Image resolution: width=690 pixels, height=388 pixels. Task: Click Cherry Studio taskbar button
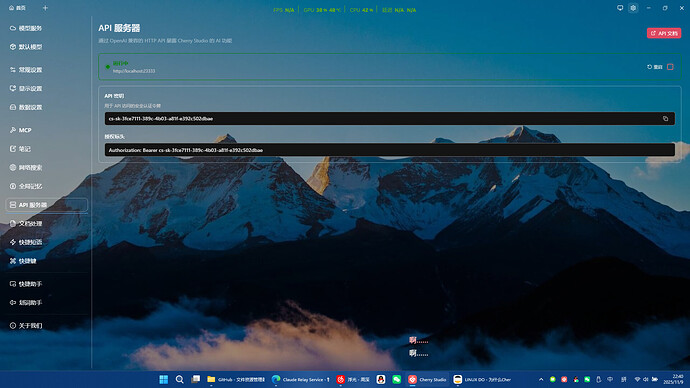click(x=427, y=379)
